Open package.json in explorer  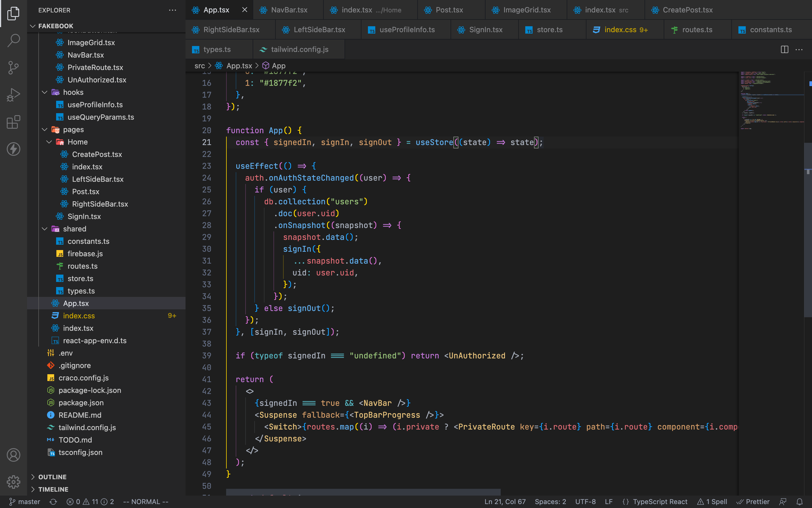click(106, 402)
